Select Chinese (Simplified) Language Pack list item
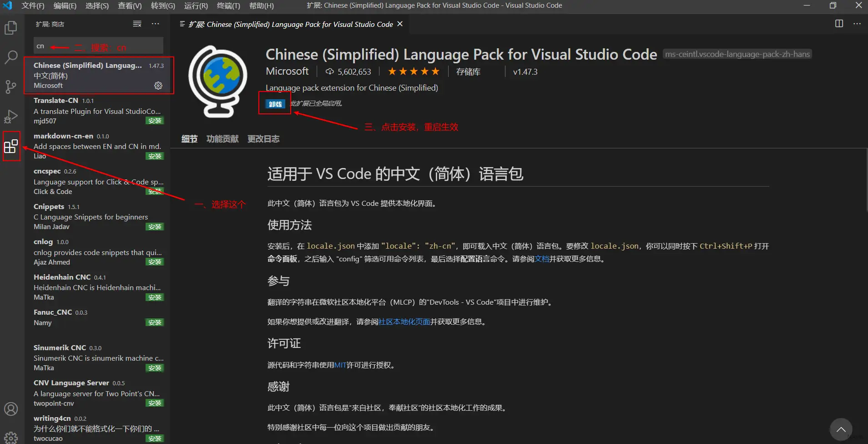The image size is (868, 444). point(98,76)
